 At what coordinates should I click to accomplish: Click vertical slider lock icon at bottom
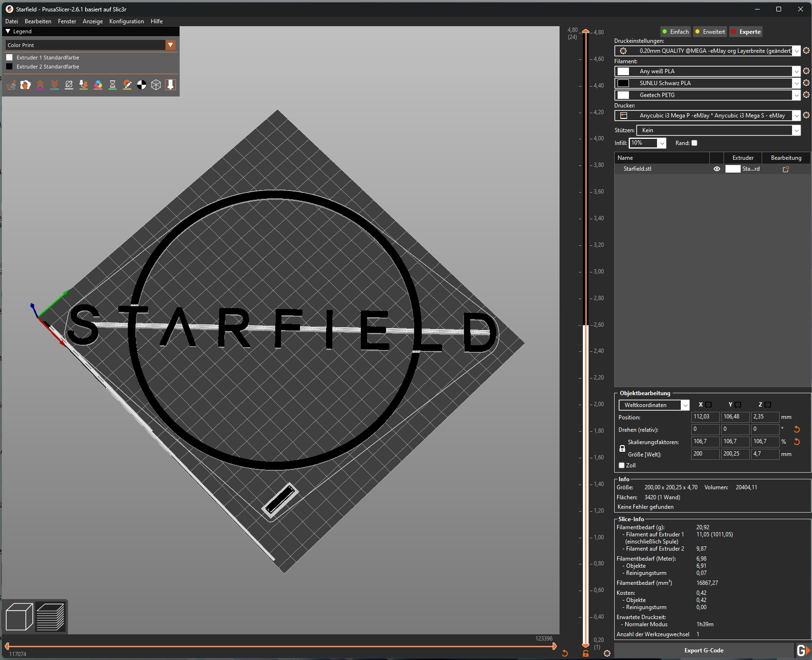click(x=586, y=653)
